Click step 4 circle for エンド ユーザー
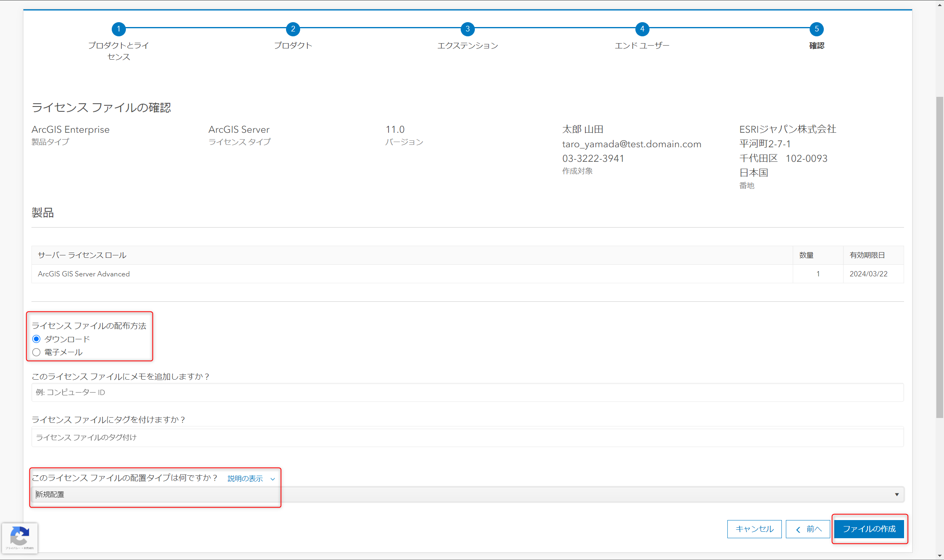The height and width of the screenshot is (560, 944). point(642,29)
